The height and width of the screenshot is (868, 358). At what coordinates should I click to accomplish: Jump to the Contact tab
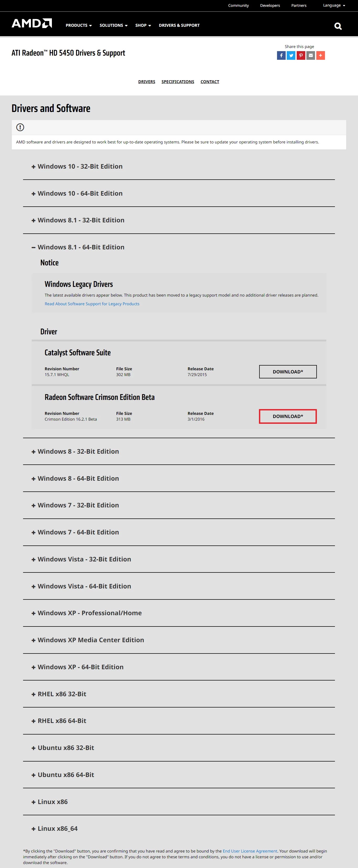click(x=210, y=82)
